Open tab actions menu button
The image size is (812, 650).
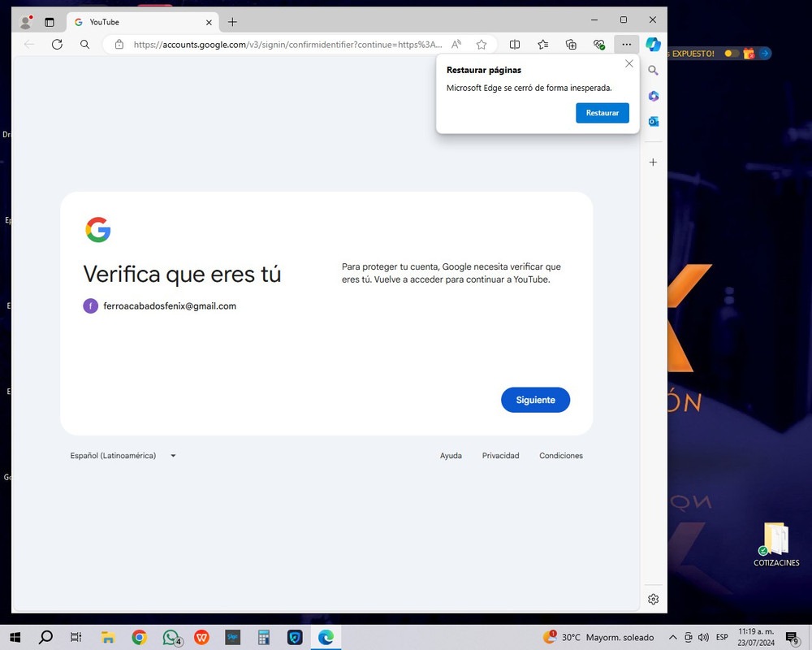coord(50,22)
